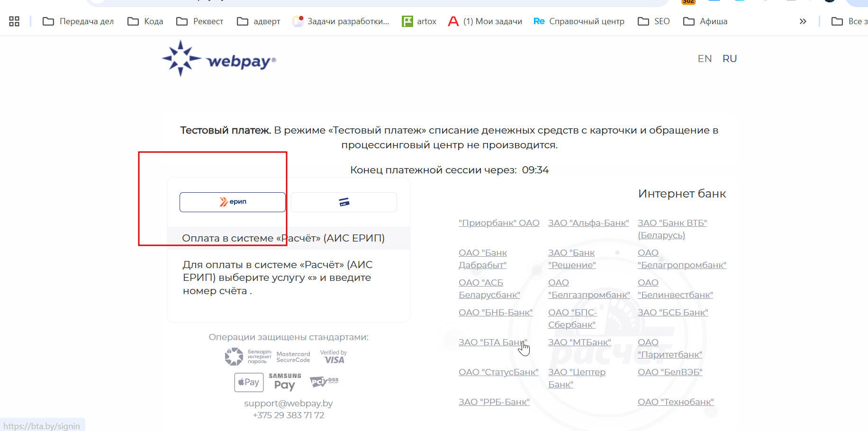868x431 pixels.
Task: Open the ОАО "БПС-Сбербанк" link
Action: click(572, 319)
